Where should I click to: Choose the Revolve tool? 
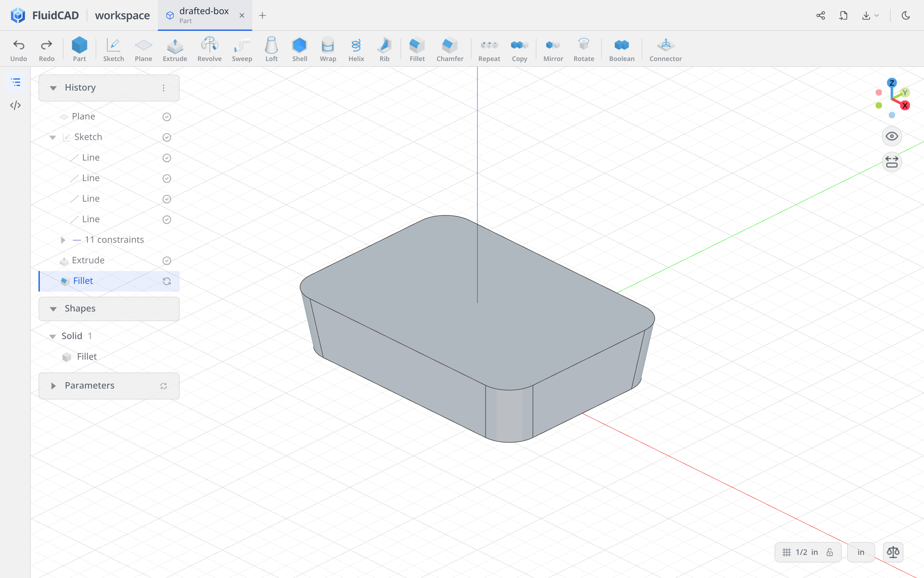(209, 50)
